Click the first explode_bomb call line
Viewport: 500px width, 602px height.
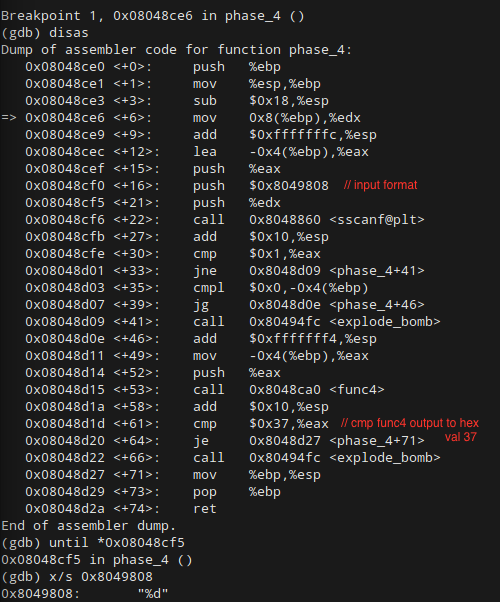click(233, 322)
